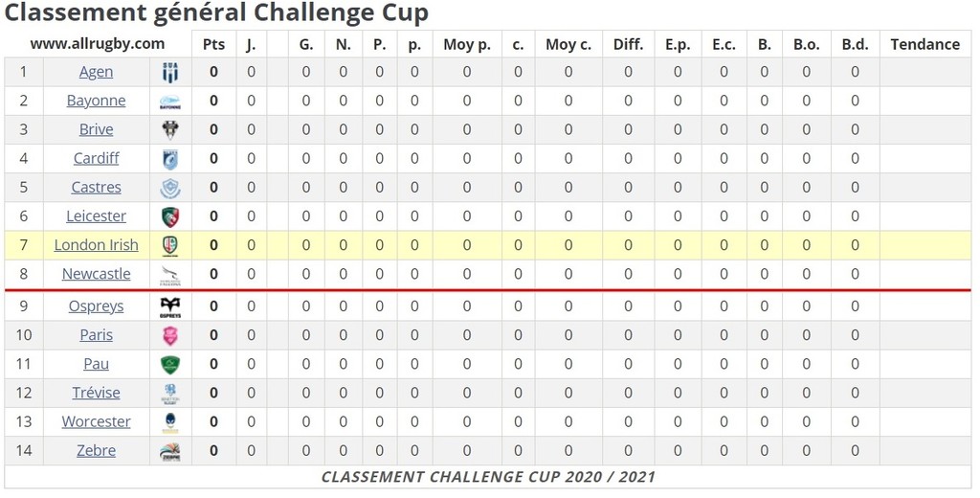
Task: Click the www.allrugby.com header cell
Action: (x=98, y=44)
